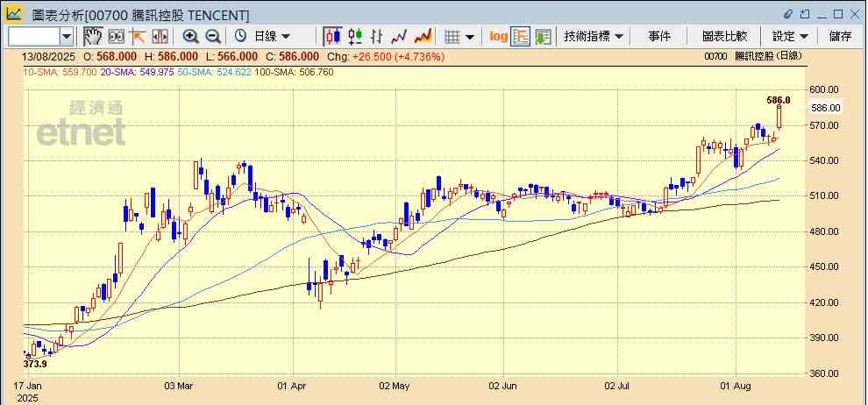Click the 圖表比較 chart compare button
Image resolution: width=868 pixels, height=405 pixels.
coord(724,37)
